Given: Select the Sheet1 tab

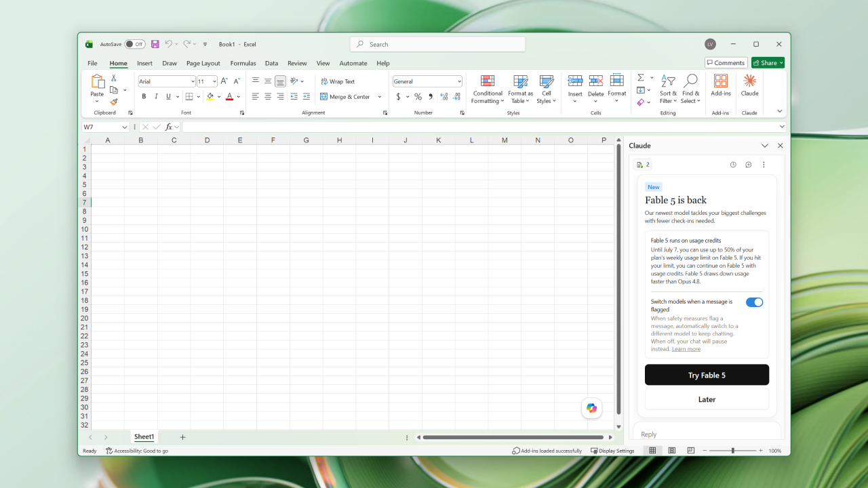Looking at the screenshot, I should pyautogui.click(x=144, y=437).
